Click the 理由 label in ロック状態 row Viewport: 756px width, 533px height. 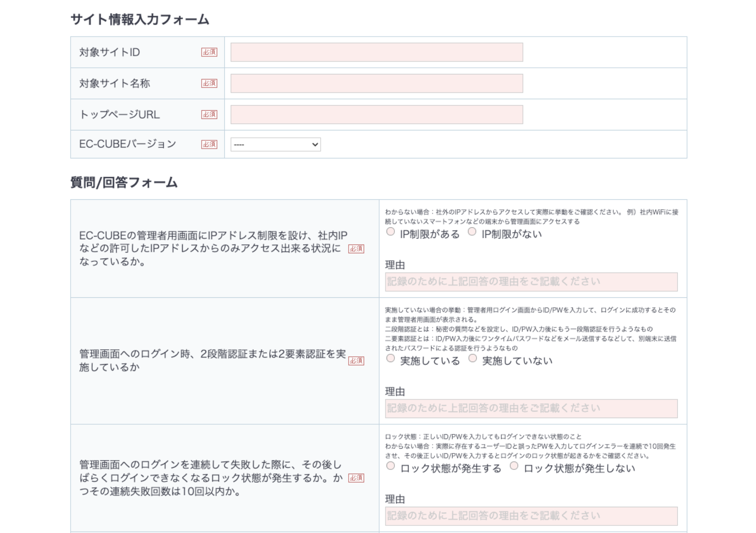pos(395,499)
